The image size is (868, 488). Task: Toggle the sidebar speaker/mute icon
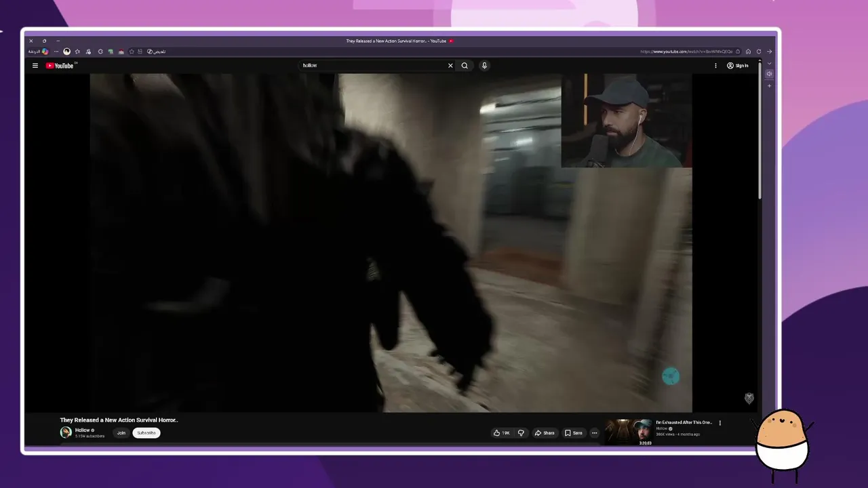tap(769, 74)
